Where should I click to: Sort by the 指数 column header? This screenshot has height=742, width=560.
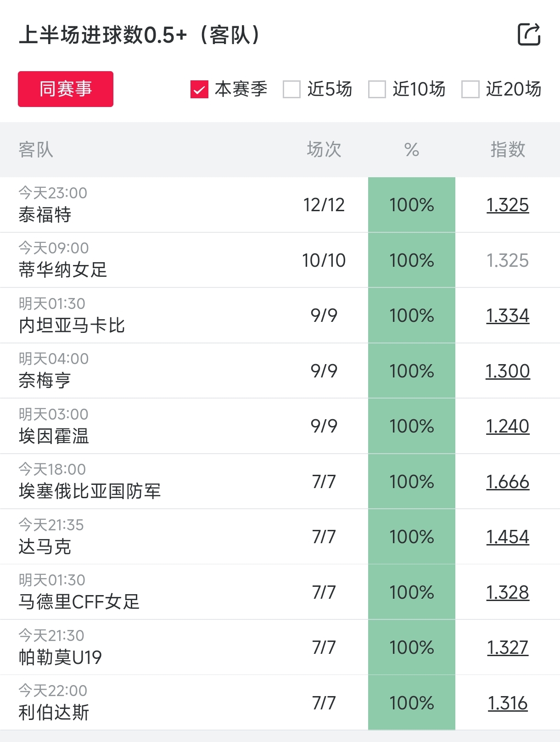(x=508, y=150)
